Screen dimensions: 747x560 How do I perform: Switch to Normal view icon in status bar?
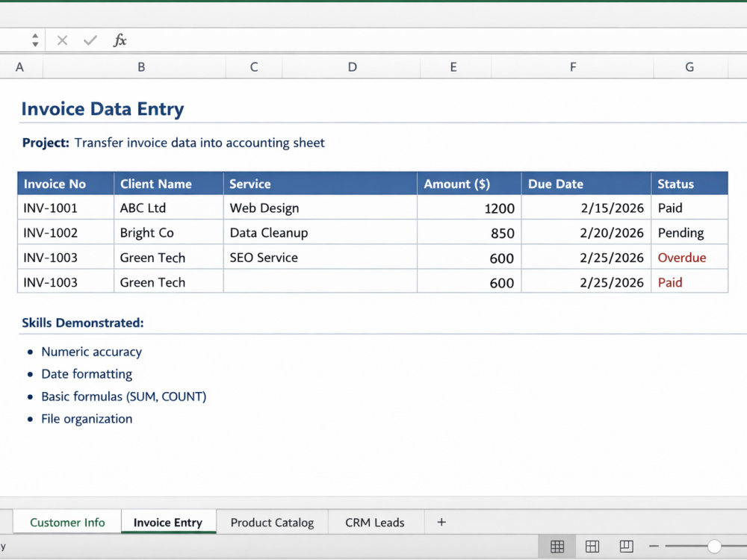[x=557, y=547]
